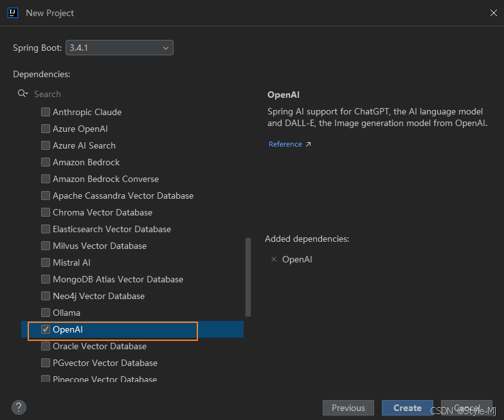Select Milvus Vector Database checkbox
504x420 pixels.
(x=46, y=246)
